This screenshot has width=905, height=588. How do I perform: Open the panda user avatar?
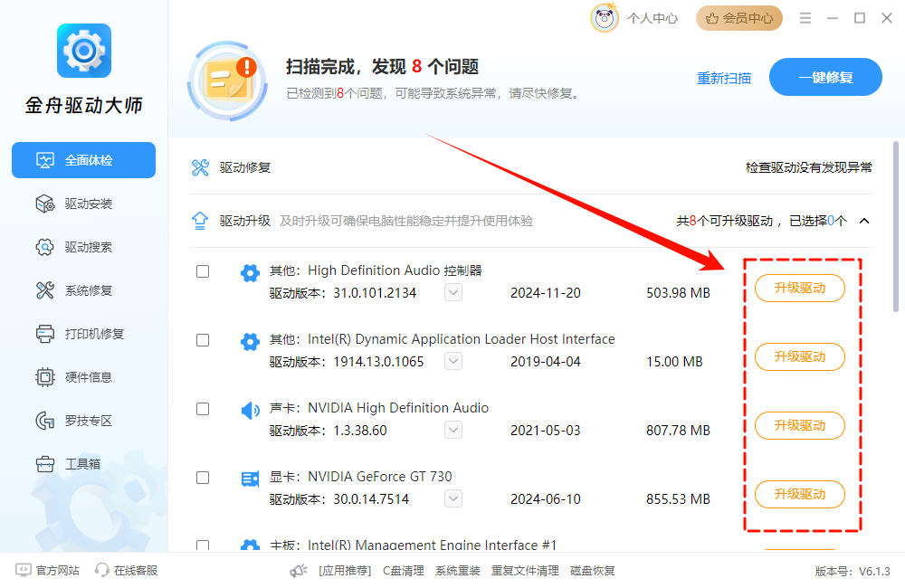coord(605,18)
